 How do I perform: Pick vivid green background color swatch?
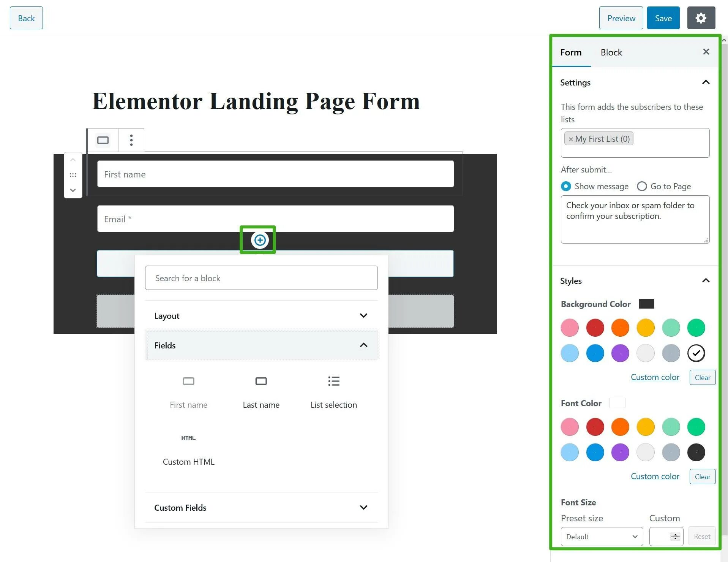696,328
